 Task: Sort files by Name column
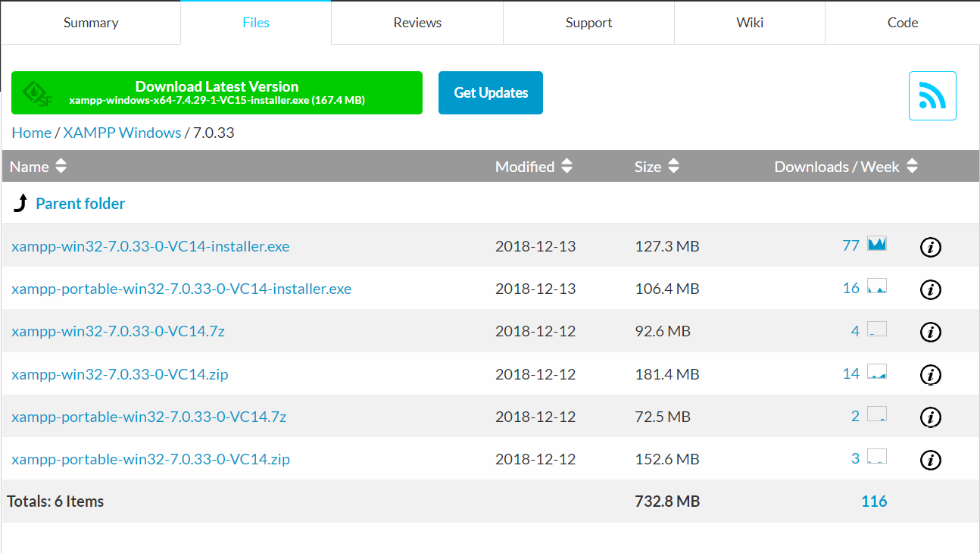[x=38, y=167]
